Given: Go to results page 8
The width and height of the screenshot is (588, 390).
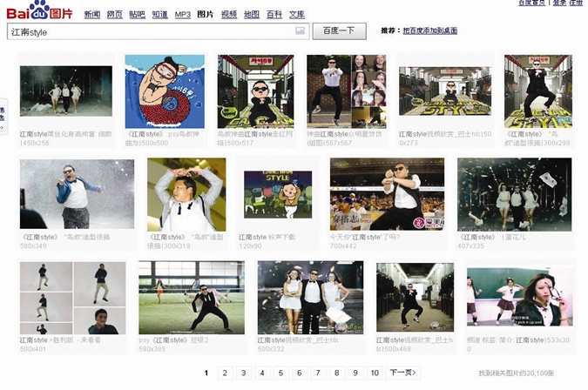Looking at the screenshot, I should (337, 373).
